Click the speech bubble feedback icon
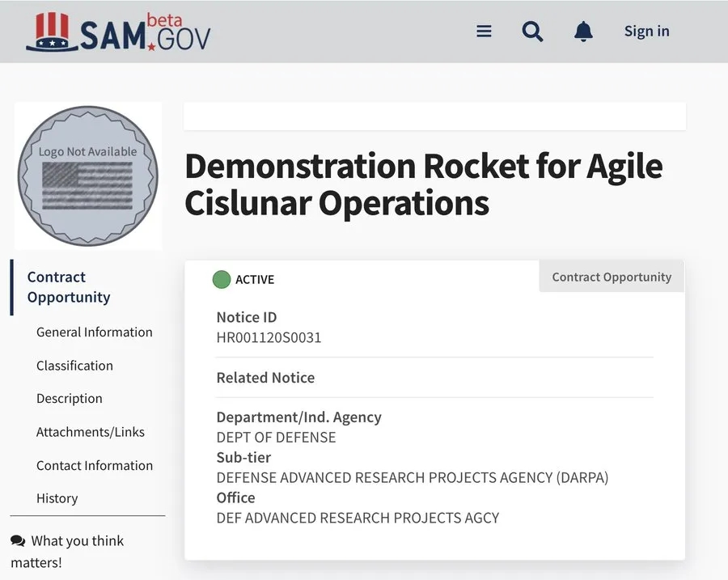 (x=18, y=541)
